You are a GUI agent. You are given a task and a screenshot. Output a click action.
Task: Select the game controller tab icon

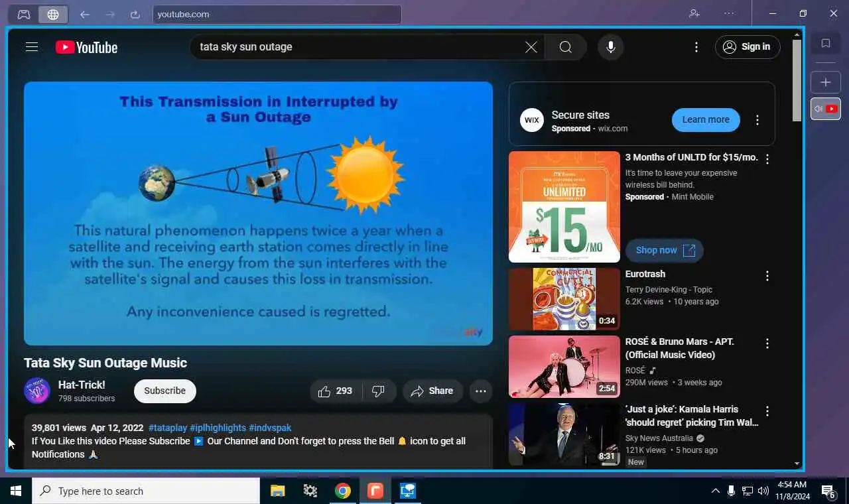(24, 14)
